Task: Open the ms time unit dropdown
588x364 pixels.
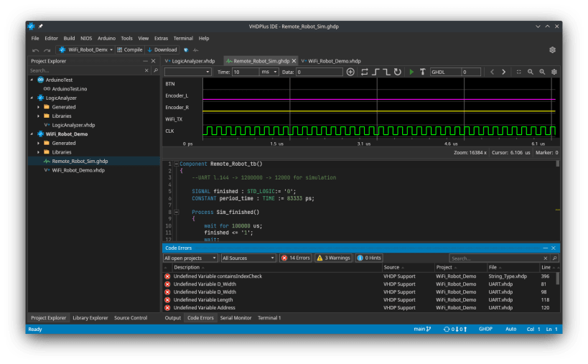Action: (269, 72)
